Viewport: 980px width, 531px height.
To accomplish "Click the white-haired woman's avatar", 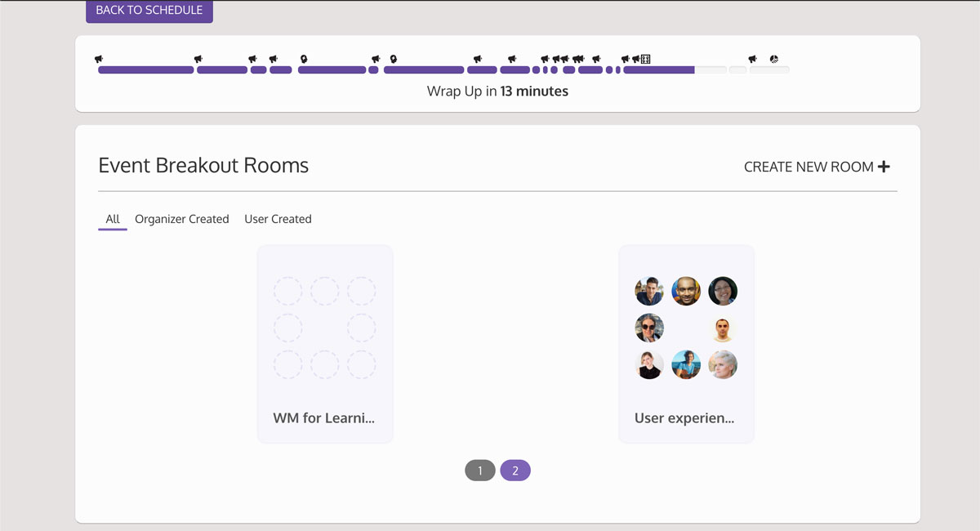I will click(723, 364).
